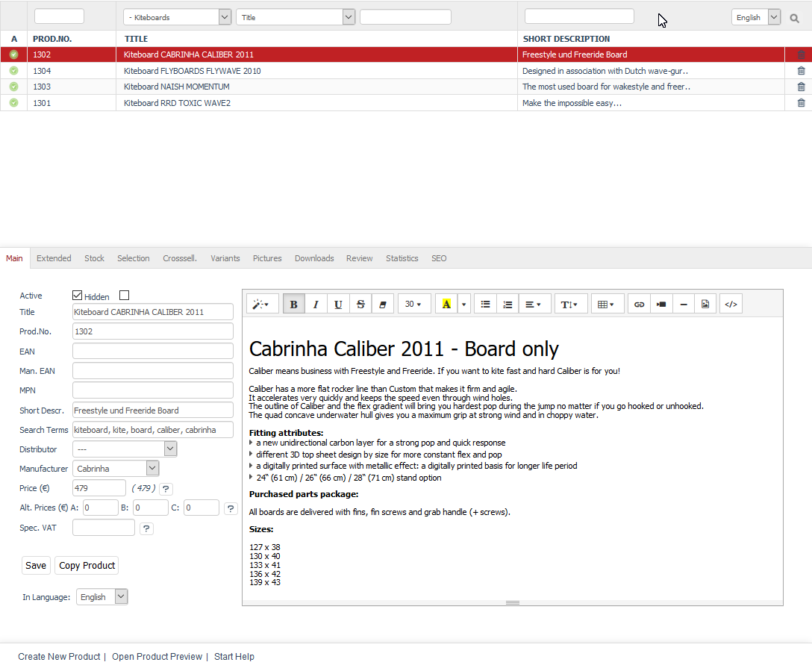Viewport: 812px width, 668px height.
Task: Expand the text color options arrow
Action: (464, 304)
